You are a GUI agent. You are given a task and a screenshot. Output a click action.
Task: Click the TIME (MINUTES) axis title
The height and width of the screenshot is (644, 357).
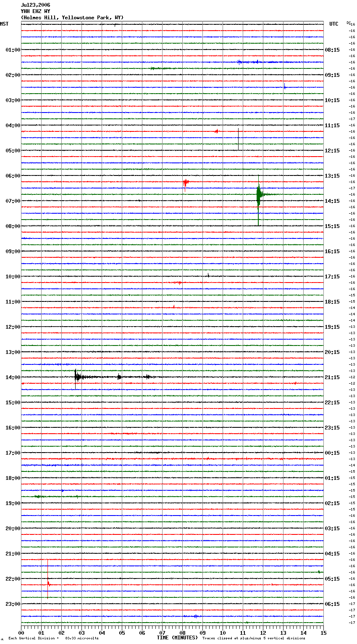point(177,638)
